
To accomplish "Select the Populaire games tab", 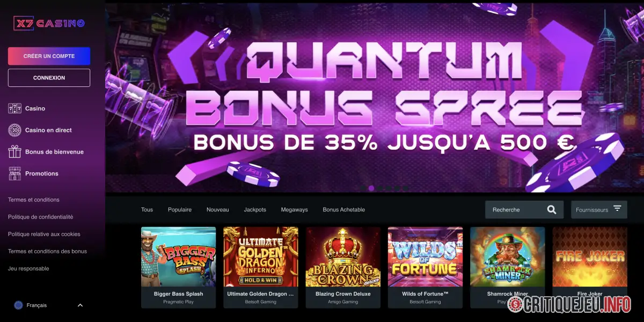I will [x=180, y=210].
